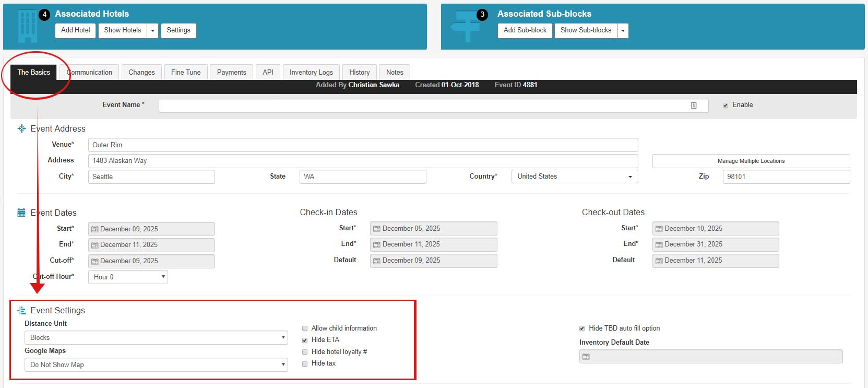Click the Zip field showing 98101

[787, 177]
